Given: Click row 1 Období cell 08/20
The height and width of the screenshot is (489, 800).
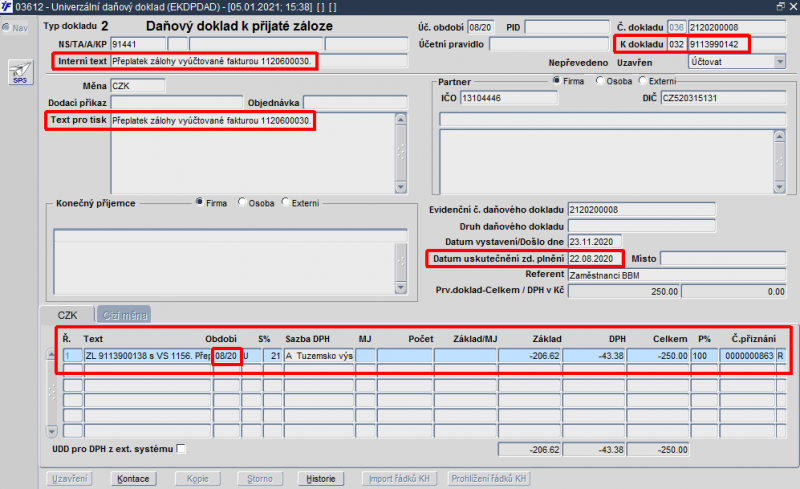Looking at the screenshot, I should click(x=226, y=355).
